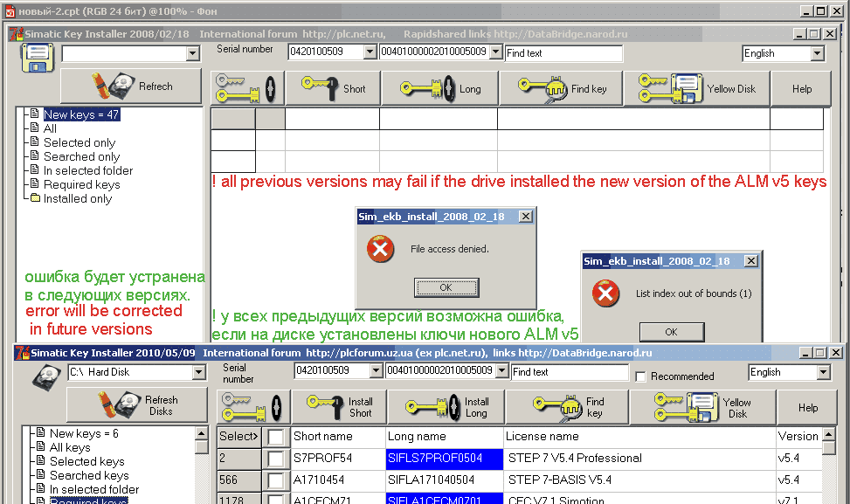Select Installed only folder item
Viewport: 850px width, 504px height.
pyautogui.click(x=78, y=199)
